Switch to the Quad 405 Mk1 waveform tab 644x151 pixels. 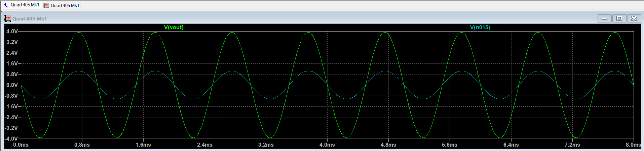(x=61, y=5)
